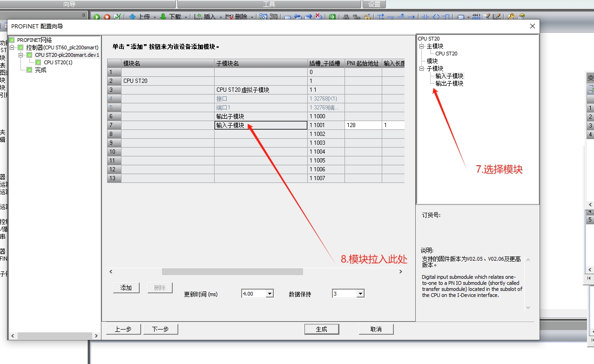This screenshot has width=594, height=364.
Task: Click the 模块名 column header
Action: 168,63
